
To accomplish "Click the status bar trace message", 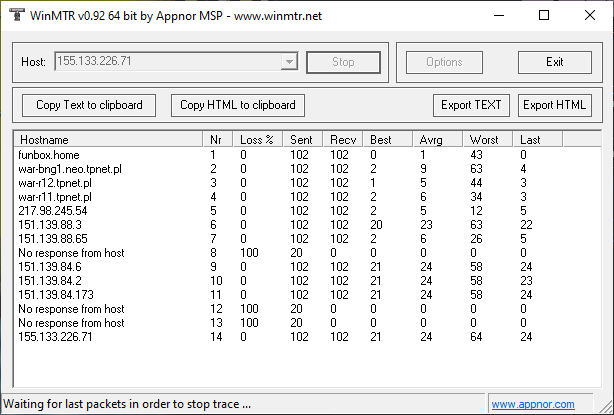I will (127, 404).
